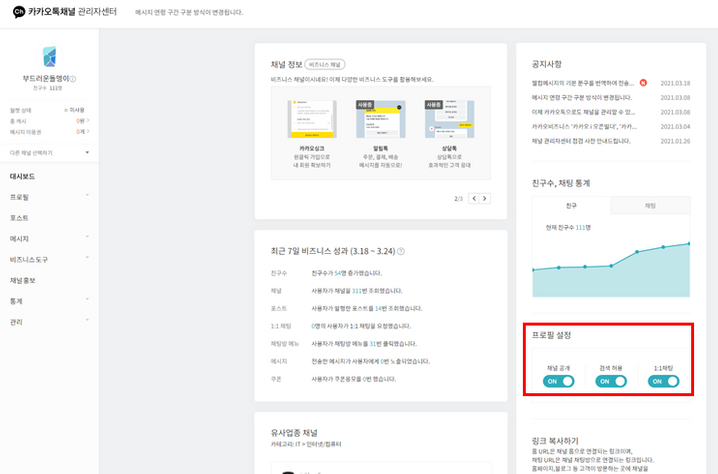Click the 311번 channel views value
Image resolution: width=718 pixels, height=474 pixels.
click(356, 291)
